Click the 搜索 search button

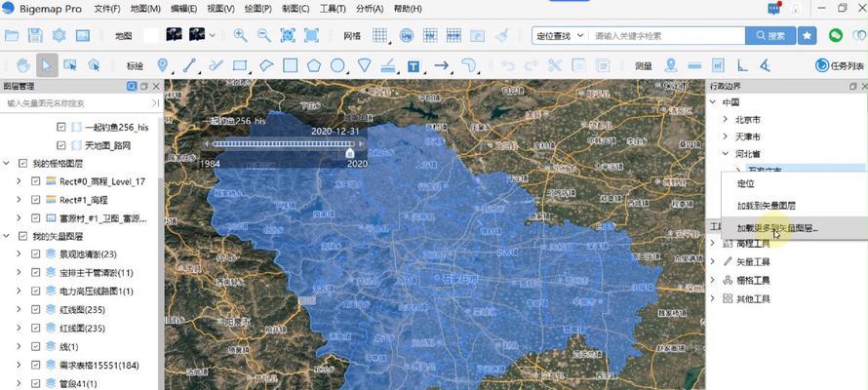[770, 36]
